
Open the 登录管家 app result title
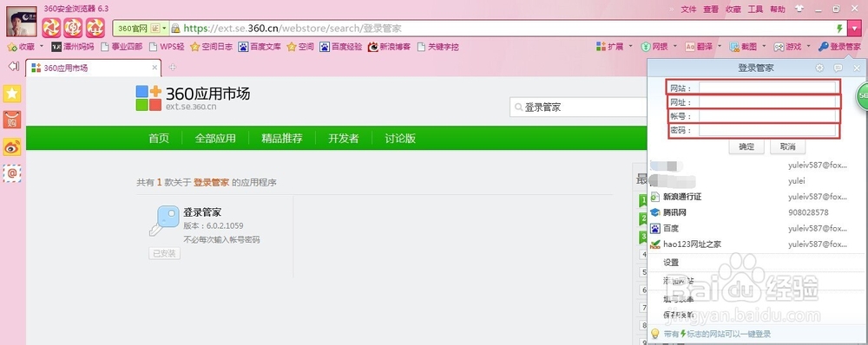coord(202,212)
